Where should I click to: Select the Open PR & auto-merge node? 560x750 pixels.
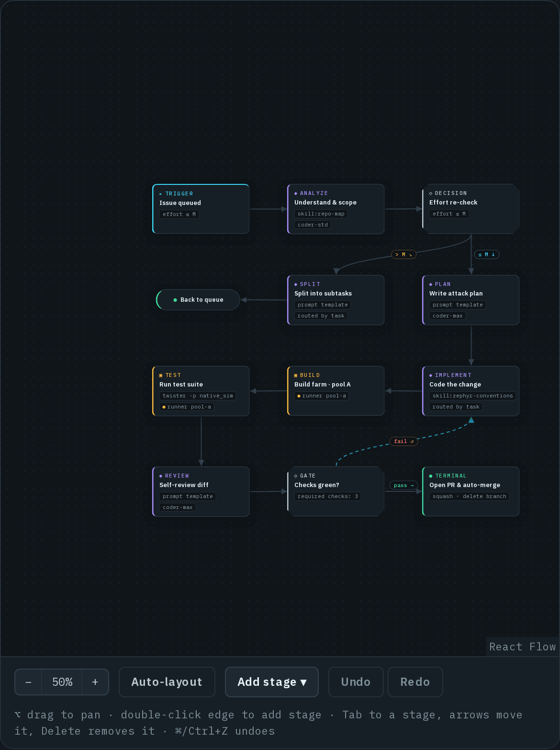[471, 491]
